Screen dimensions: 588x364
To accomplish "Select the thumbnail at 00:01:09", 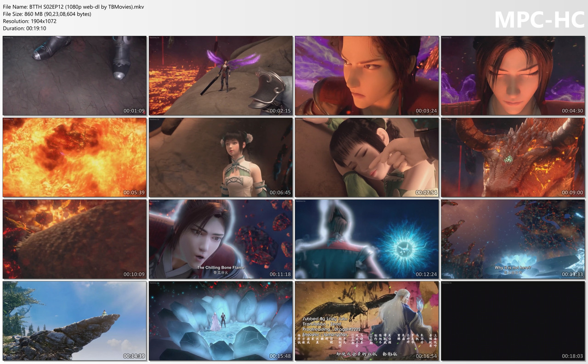I will [74, 76].
